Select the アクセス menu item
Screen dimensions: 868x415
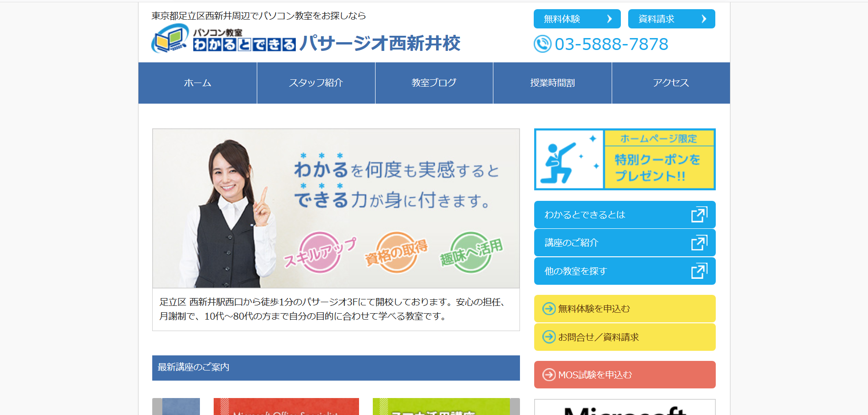[x=671, y=83]
